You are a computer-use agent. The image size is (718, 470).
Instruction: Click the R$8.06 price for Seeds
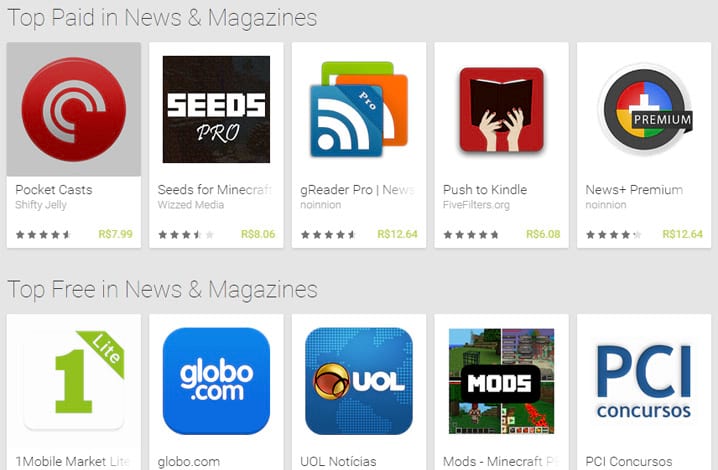coord(258,234)
